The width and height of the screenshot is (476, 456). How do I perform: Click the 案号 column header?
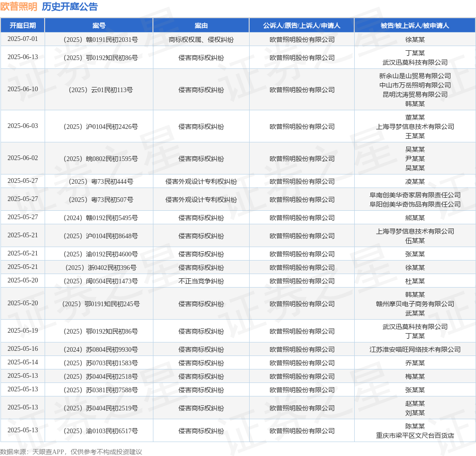point(99,26)
